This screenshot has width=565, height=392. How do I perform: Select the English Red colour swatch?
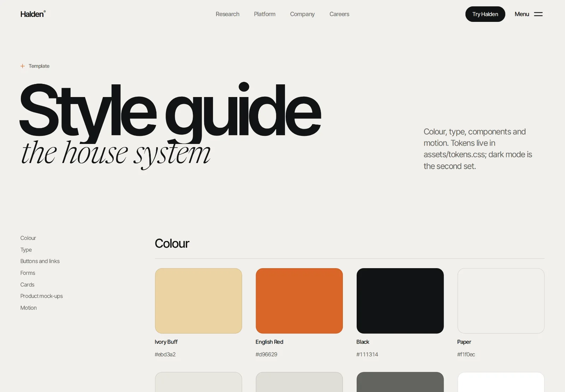click(299, 301)
